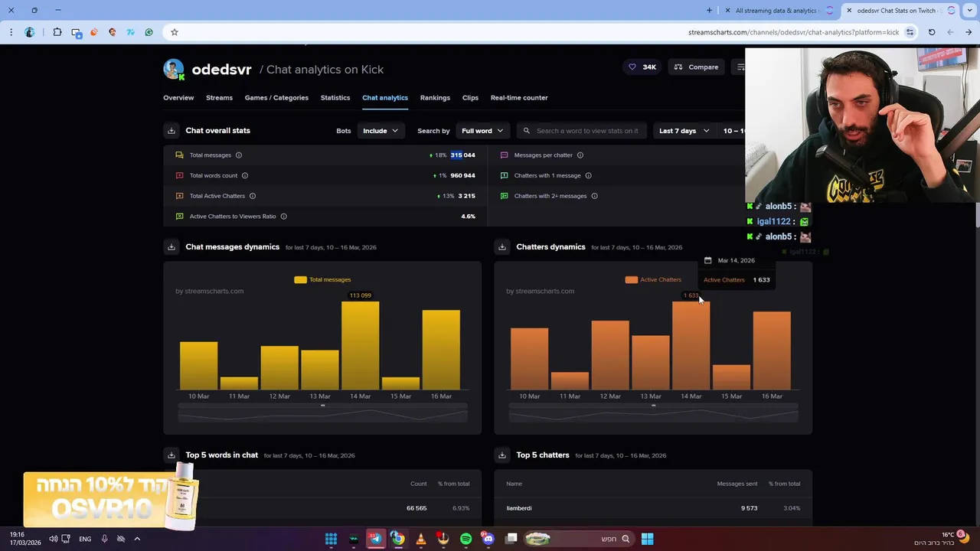The height and width of the screenshot is (551, 980).
Task: Open the Games / Categories tab
Action: (276, 98)
